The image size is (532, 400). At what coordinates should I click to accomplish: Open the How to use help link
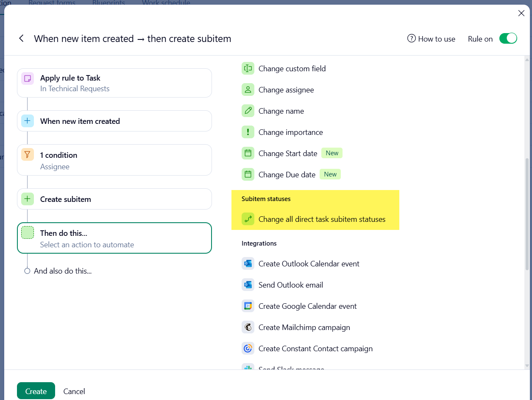(x=431, y=39)
